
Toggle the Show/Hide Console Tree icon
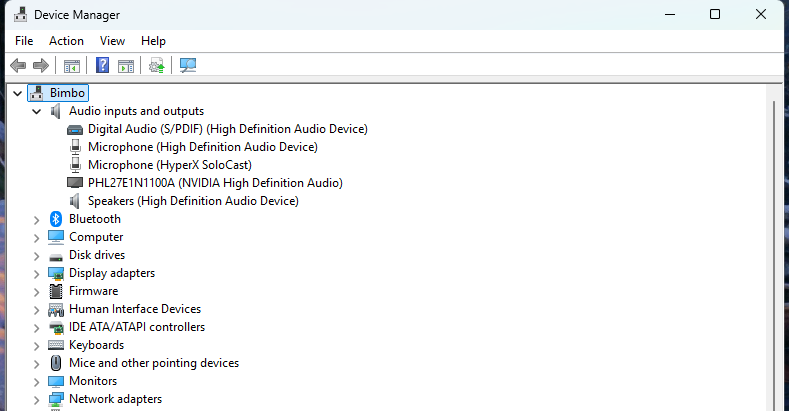(x=72, y=66)
